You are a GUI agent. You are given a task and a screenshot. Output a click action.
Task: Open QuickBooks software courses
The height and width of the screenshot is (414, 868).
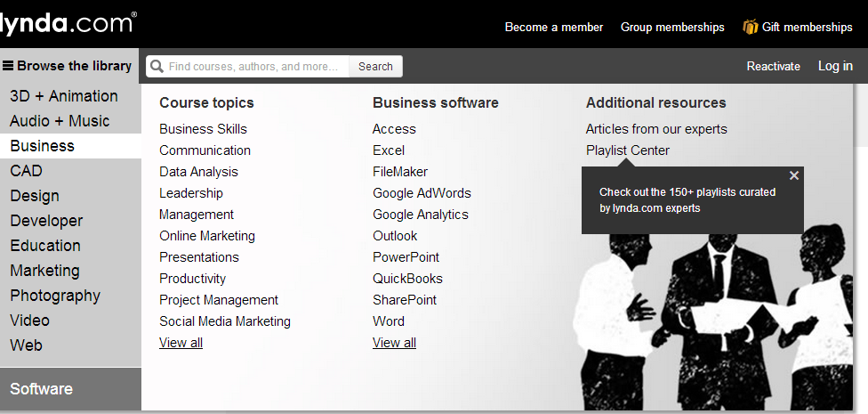click(407, 279)
